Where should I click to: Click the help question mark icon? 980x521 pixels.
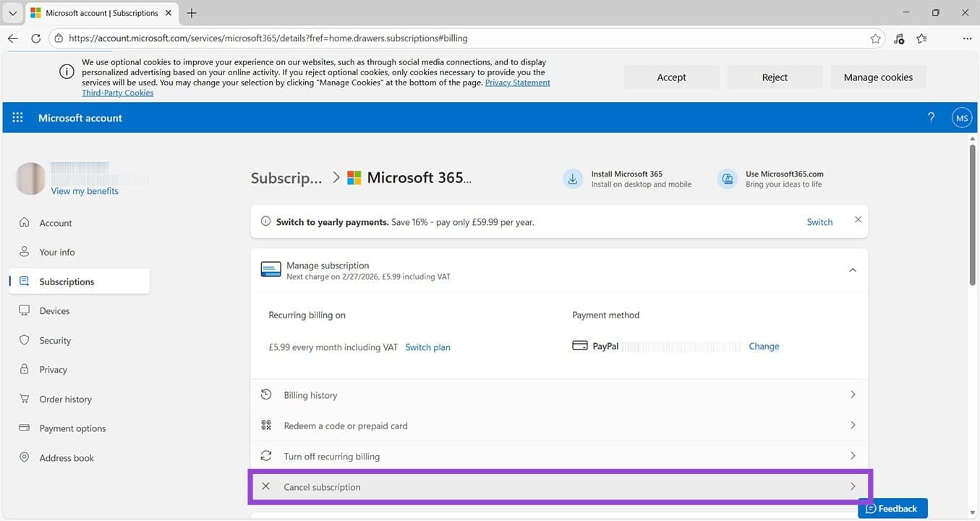point(931,117)
